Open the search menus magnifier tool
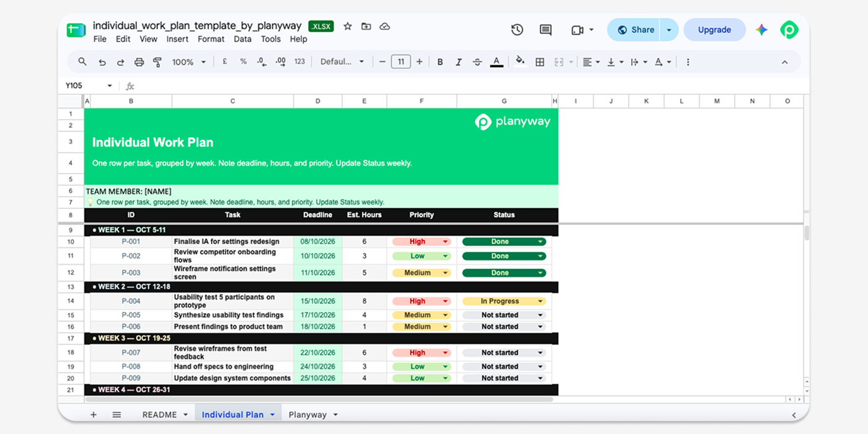The width and height of the screenshot is (868, 434). pos(82,62)
